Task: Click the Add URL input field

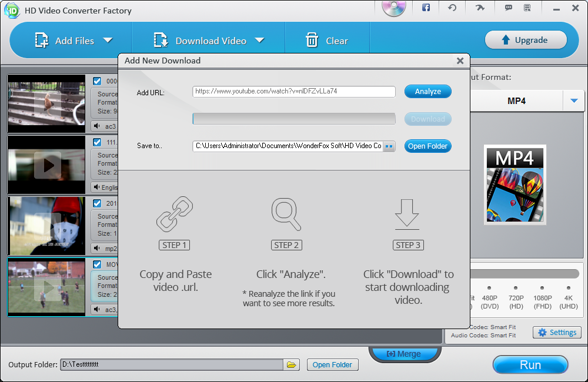Action: pos(294,92)
